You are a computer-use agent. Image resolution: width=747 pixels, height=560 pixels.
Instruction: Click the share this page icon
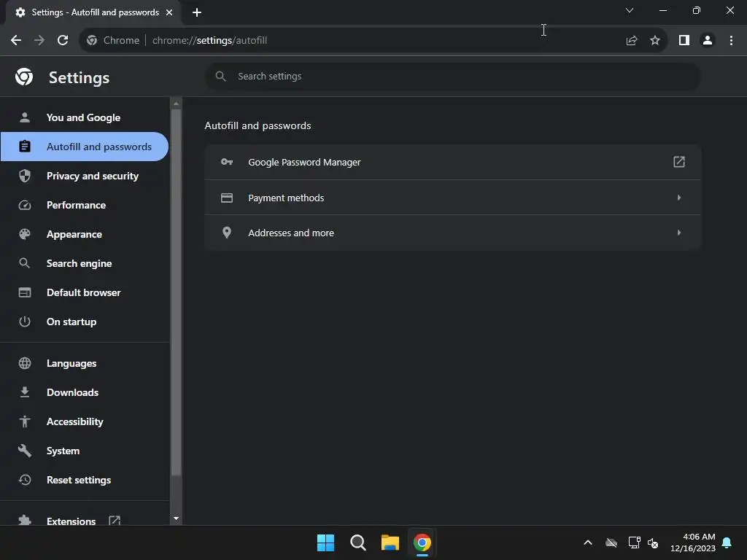click(x=632, y=41)
